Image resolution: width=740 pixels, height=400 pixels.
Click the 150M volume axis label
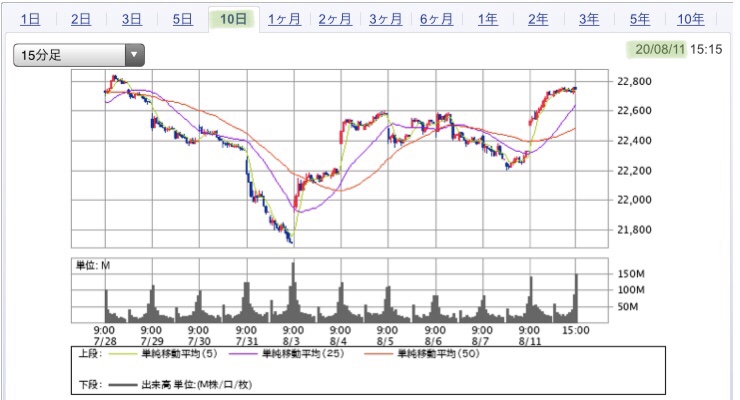pyautogui.click(x=631, y=274)
